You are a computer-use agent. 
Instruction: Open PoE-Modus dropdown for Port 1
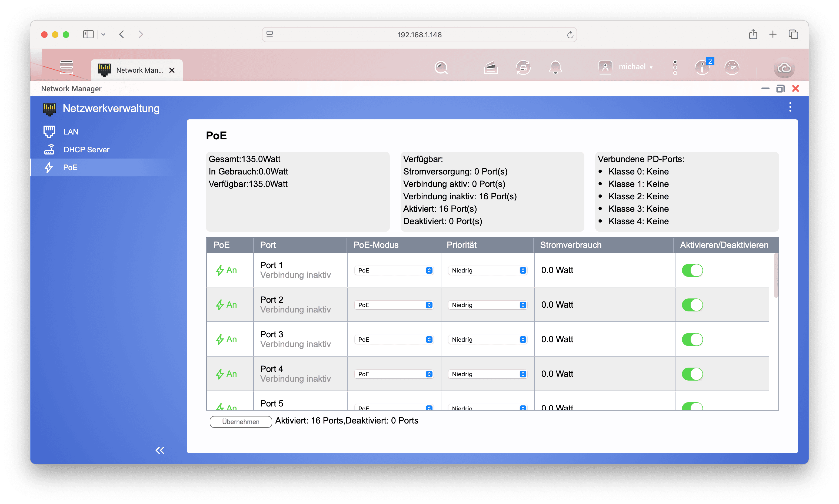(394, 270)
